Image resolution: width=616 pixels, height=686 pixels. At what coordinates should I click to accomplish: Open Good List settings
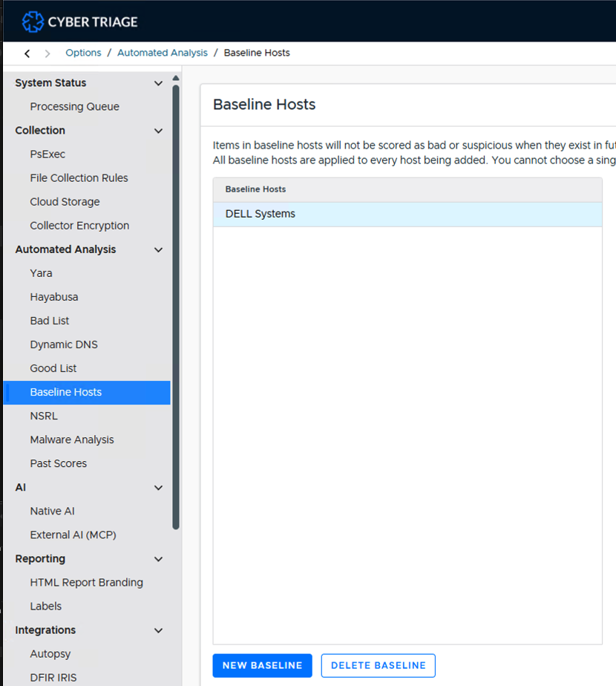click(53, 368)
